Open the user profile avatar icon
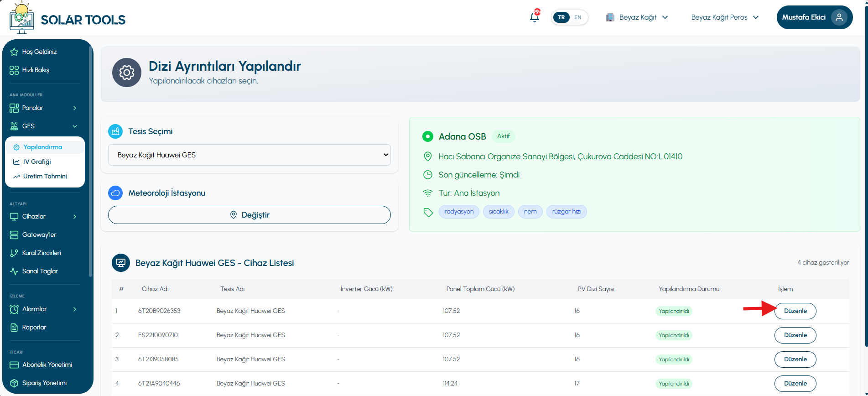Viewport: 868px width, 396px height. 839,17
